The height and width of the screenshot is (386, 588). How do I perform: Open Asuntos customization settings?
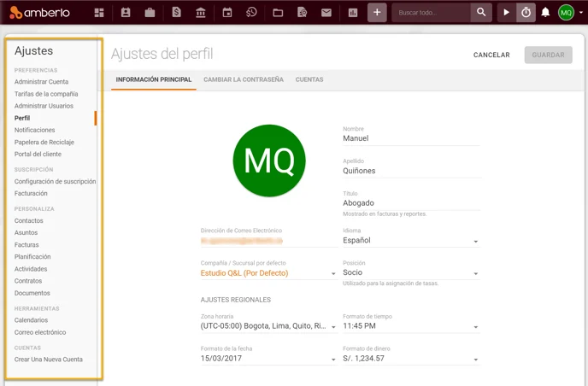26,233
